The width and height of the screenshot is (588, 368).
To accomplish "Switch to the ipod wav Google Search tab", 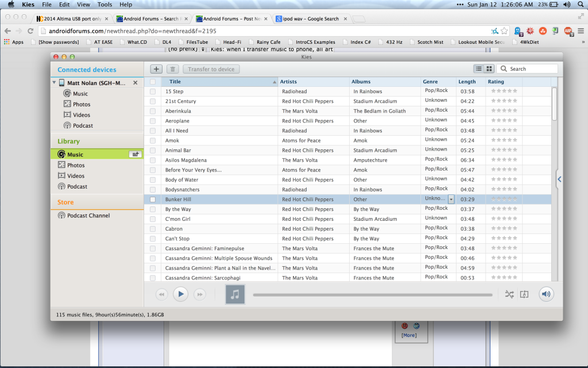I will [x=311, y=19].
